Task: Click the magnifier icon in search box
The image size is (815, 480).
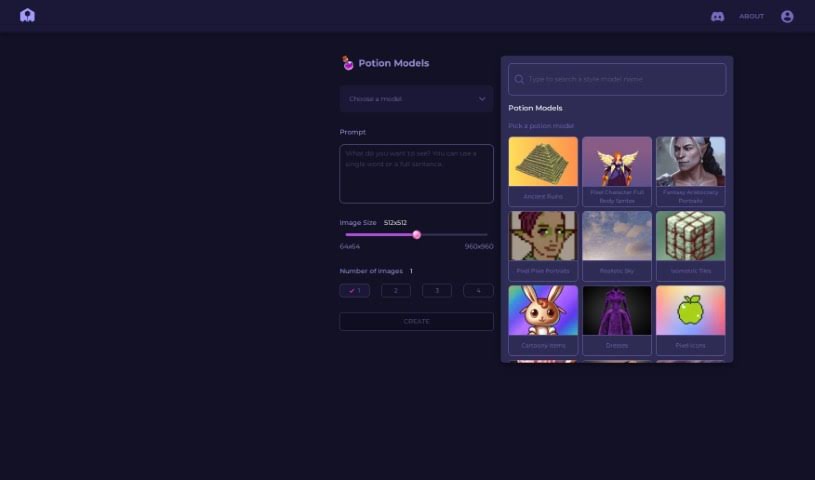Action: 519,79
